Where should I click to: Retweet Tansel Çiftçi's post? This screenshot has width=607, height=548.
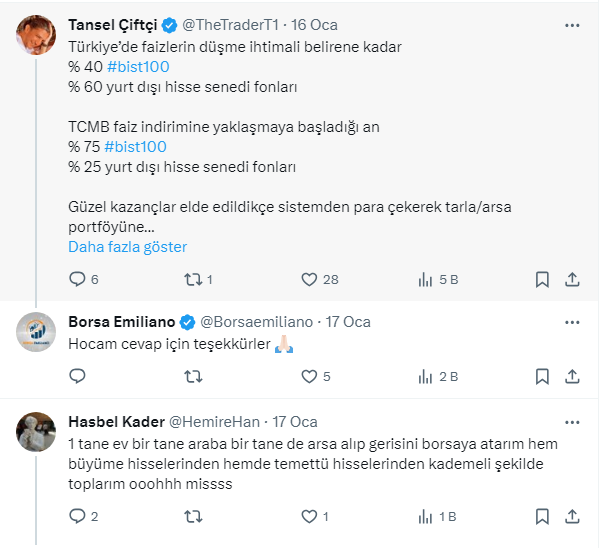[195, 280]
